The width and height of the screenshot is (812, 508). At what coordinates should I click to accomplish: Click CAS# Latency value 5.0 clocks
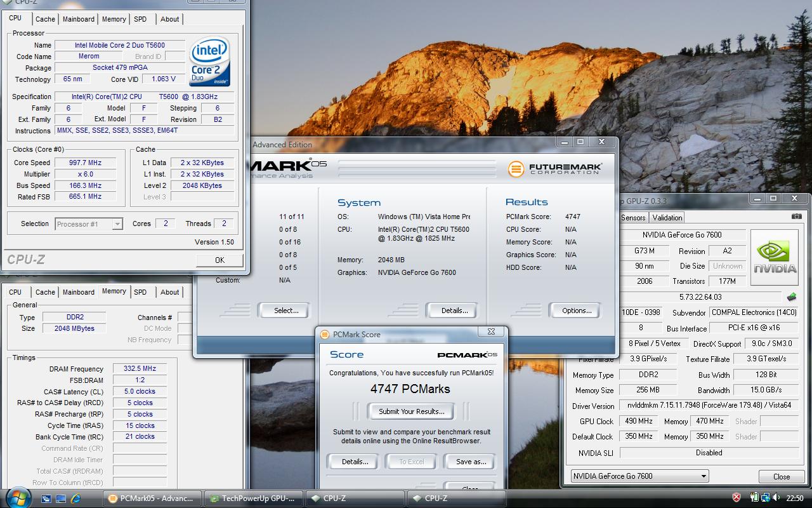click(140, 391)
